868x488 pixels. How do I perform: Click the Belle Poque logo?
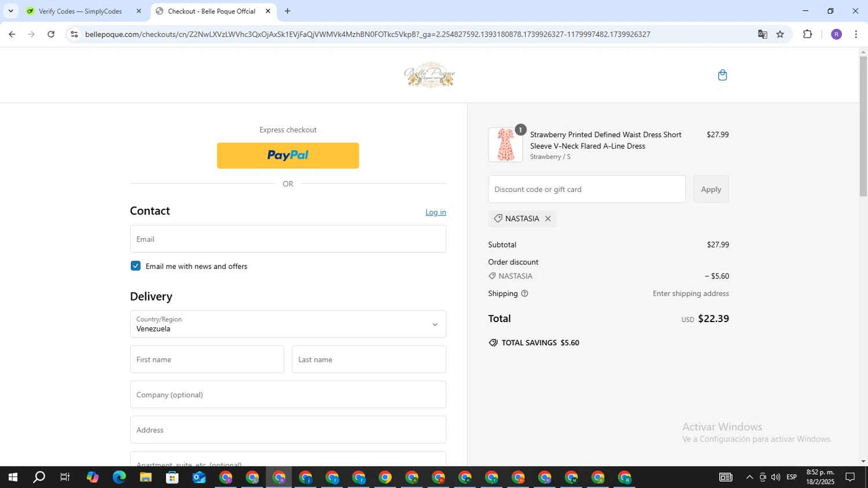coord(430,75)
